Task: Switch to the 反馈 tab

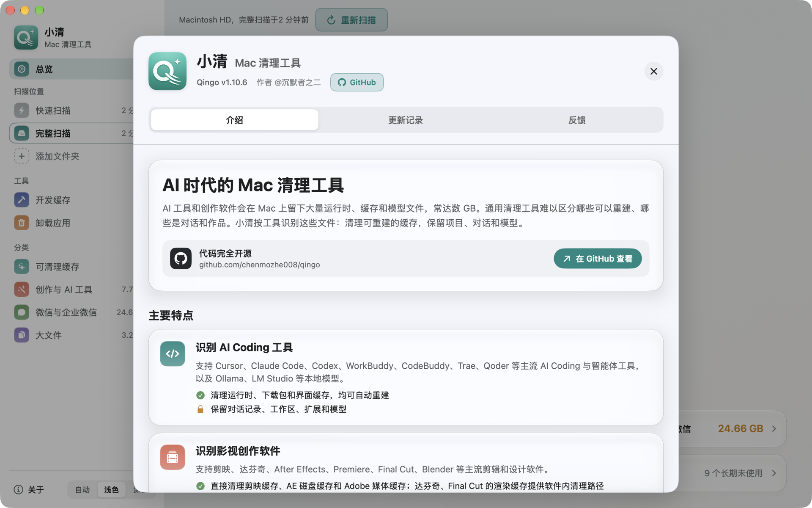Action: click(577, 120)
